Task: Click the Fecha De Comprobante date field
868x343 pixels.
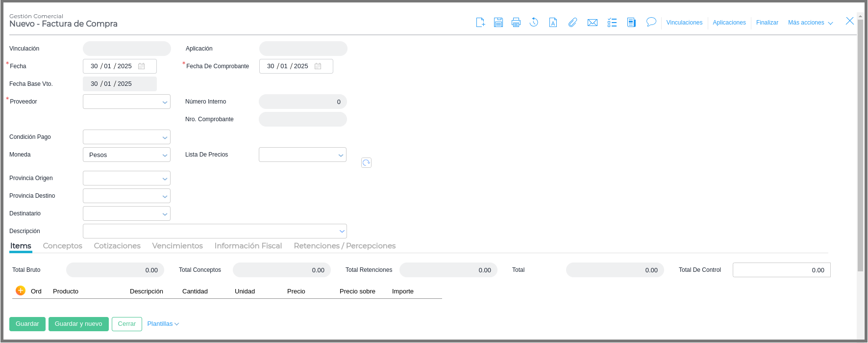Action: 296,66
